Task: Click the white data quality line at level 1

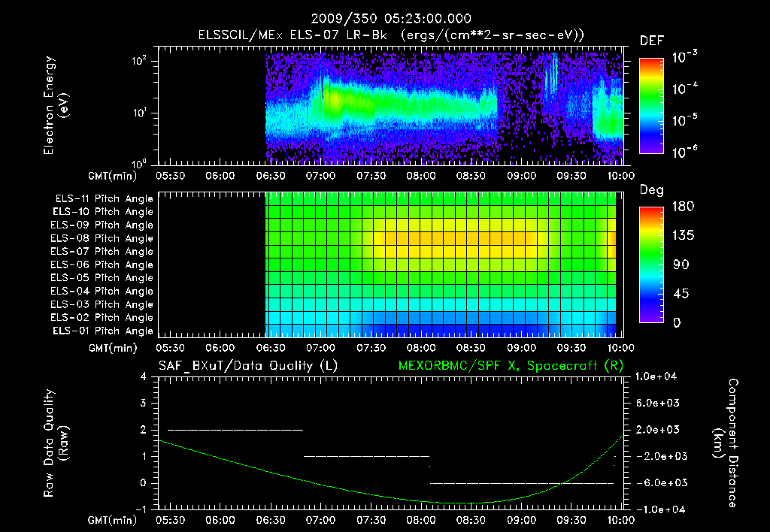Action: [366, 456]
